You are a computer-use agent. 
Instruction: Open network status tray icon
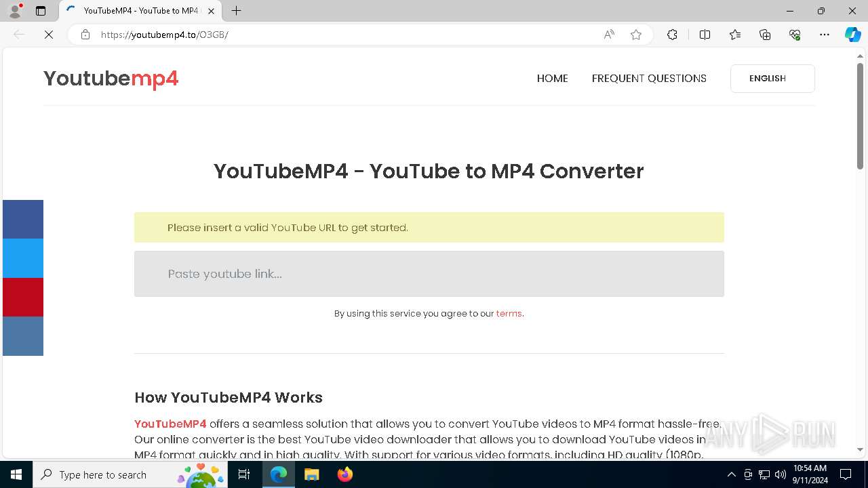point(764,474)
